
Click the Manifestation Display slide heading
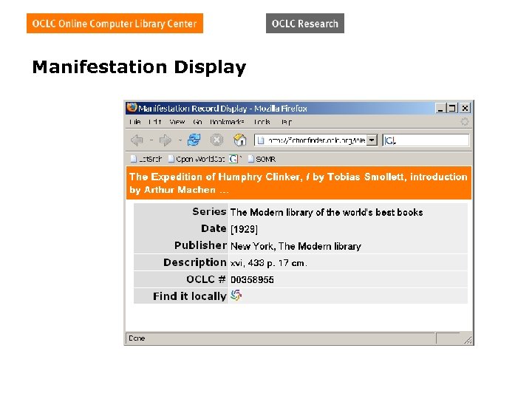pyautogui.click(x=139, y=67)
